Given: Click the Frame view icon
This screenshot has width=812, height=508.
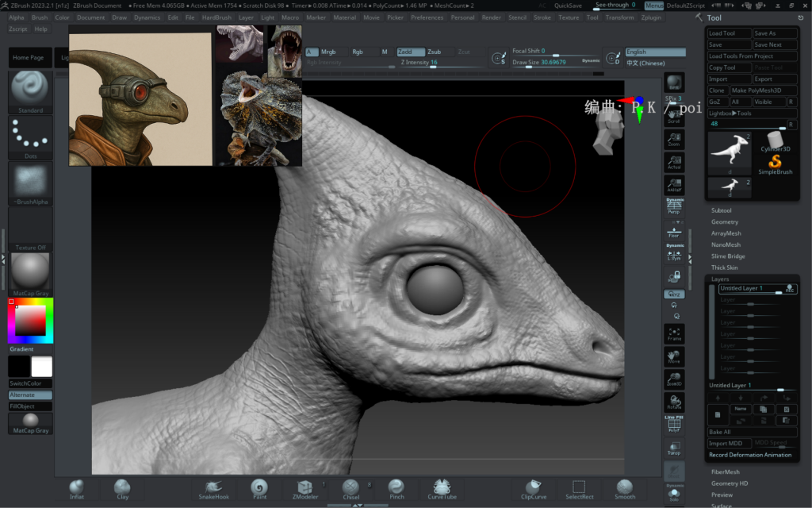Looking at the screenshot, I should click(x=674, y=335).
